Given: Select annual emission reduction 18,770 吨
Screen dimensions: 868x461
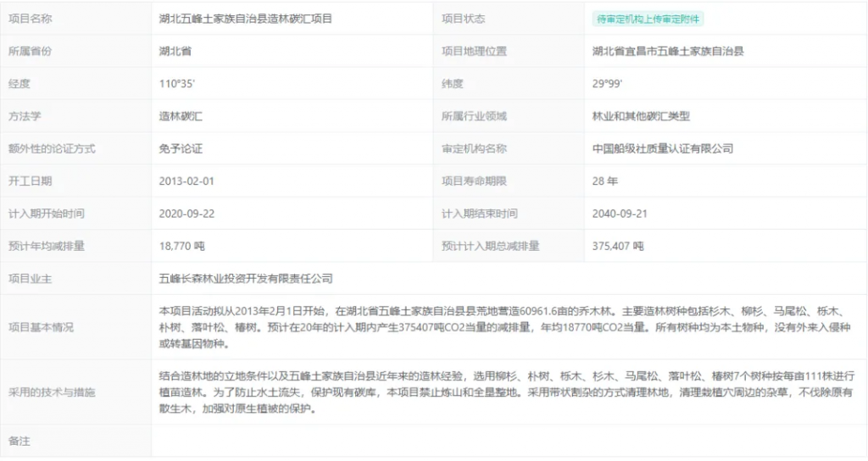Looking at the screenshot, I should 182,246.
